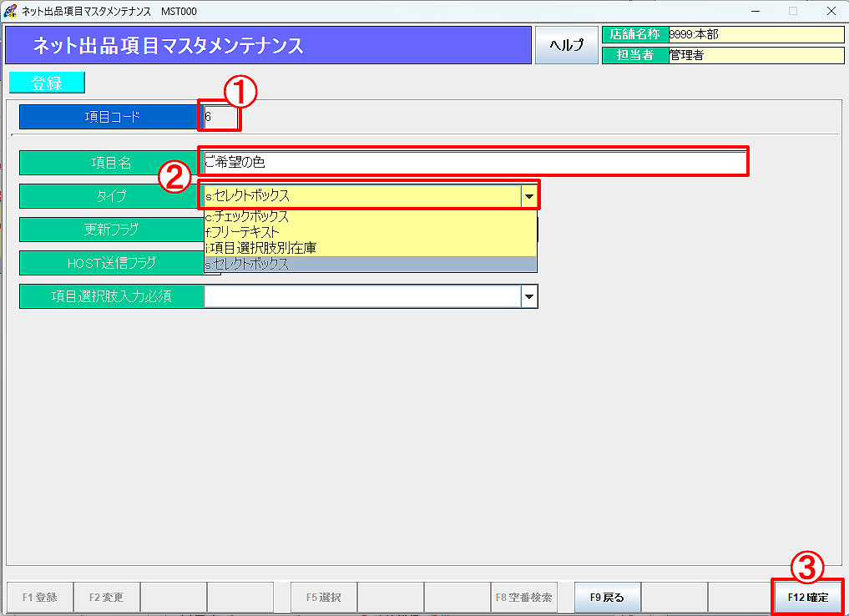Choose highlighted s:セレクトボックス list option
Screen dimensions: 849x616
click(x=371, y=264)
